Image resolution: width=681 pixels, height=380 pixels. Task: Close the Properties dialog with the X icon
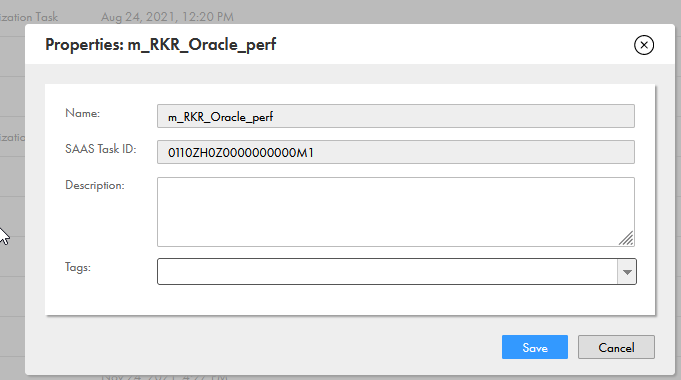pos(644,45)
